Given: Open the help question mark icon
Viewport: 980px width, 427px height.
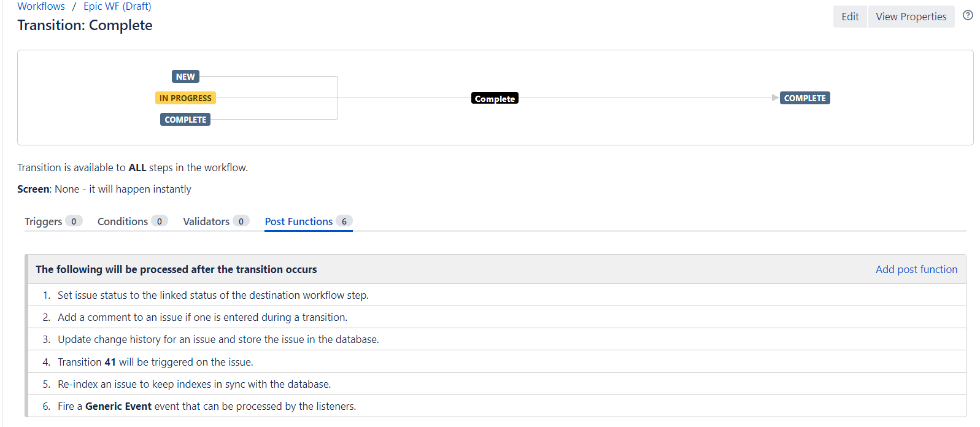Looking at the screenshot, I should [x=968, y=15].
